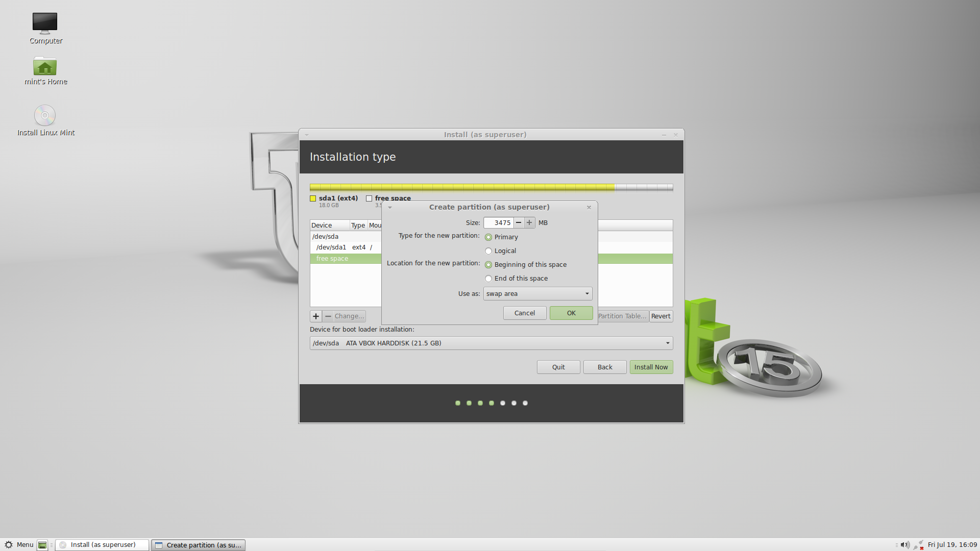Click the network status tray icon

[918, 545]
